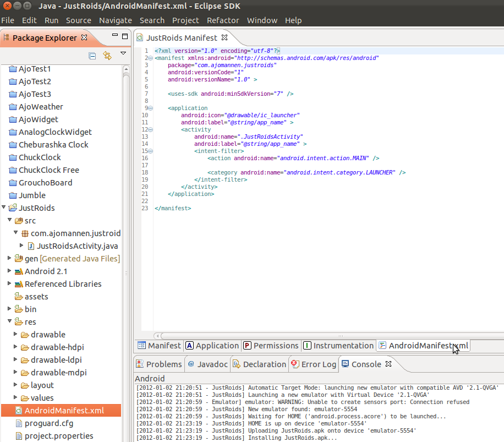Open the Navigate menu
This screenshot has width=504, height=442.
click(116, 20)
